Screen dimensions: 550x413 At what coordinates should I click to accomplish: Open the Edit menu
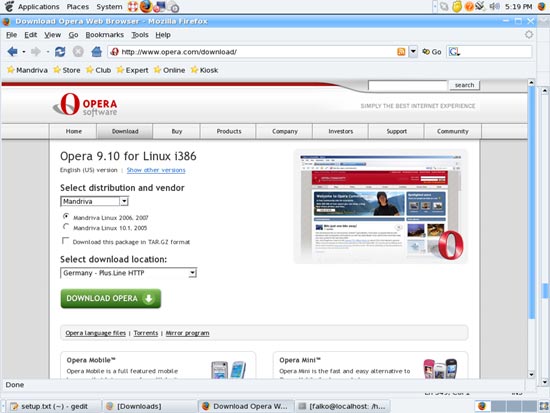[31, 35]
